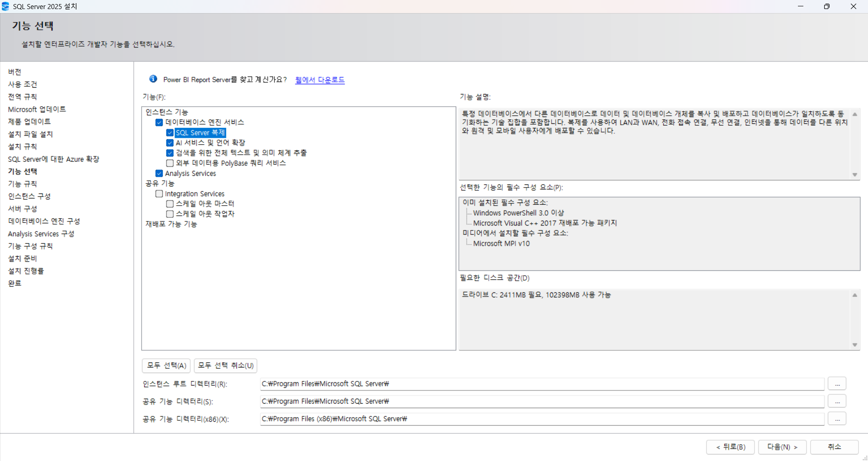
Task: Select the SQL Server 복제 tree label
Action: point(200,133)
